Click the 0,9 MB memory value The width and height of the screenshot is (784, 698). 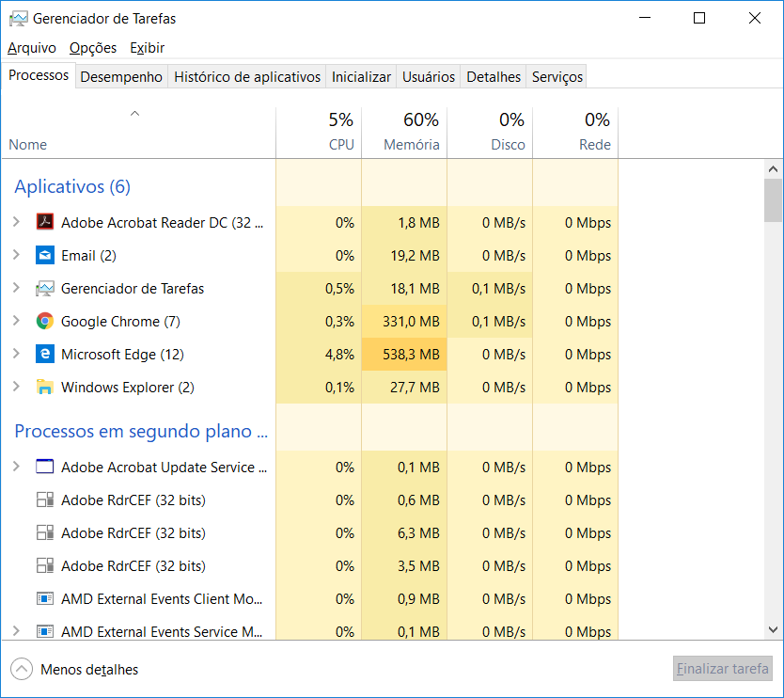point(418,599)
